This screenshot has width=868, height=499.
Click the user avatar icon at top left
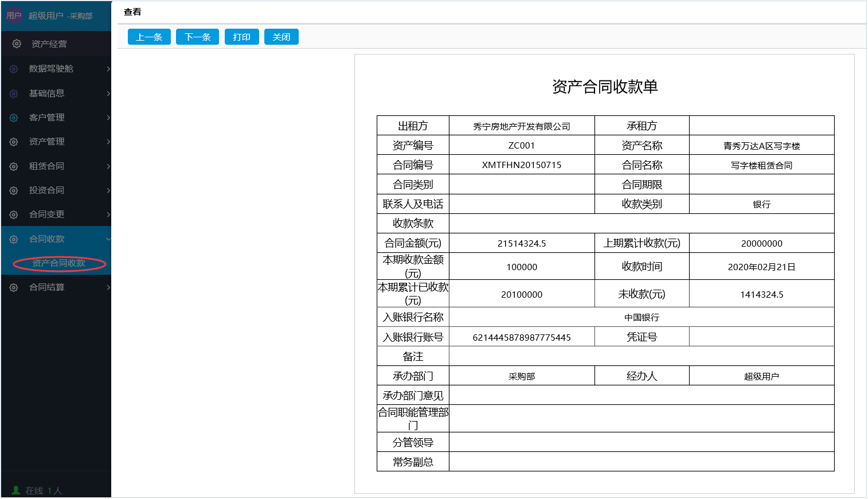point(14,15)
